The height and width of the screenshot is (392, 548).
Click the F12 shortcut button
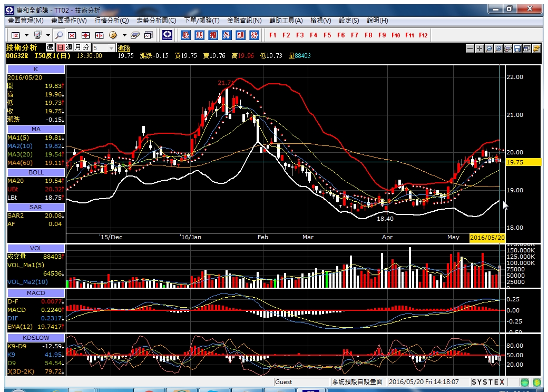click(x=423, y=35)
